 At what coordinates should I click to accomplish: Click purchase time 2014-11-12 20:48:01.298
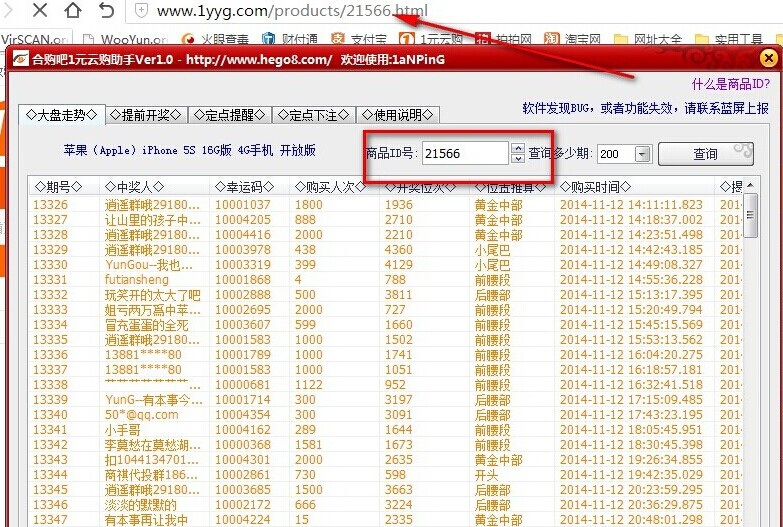click(631, 520)
